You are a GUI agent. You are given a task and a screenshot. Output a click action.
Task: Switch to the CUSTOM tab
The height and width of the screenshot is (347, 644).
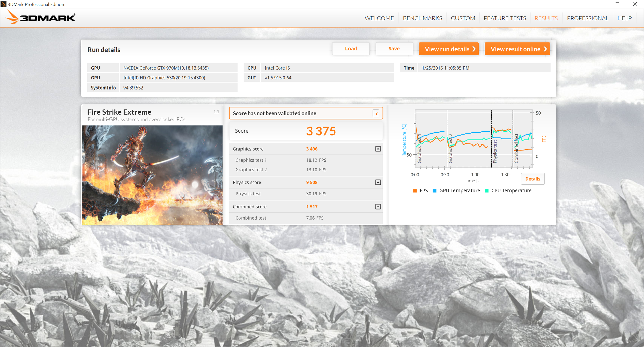pos(463,18)
